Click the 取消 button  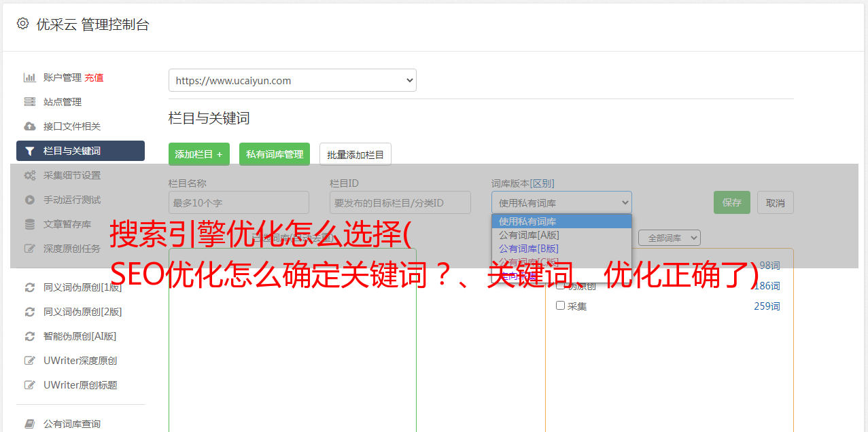tap(776, 202)
